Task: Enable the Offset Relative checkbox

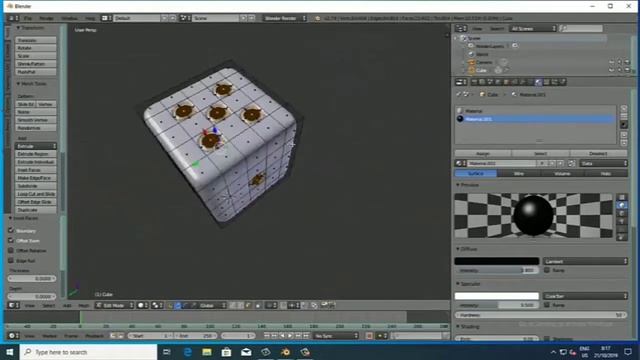Action: tap(11, 250)
